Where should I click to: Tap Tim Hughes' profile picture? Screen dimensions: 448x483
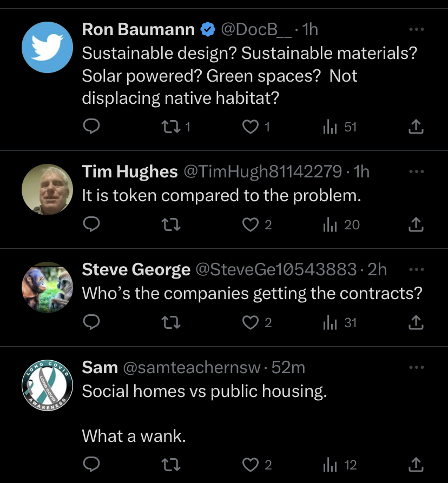(x=47, y=189)
